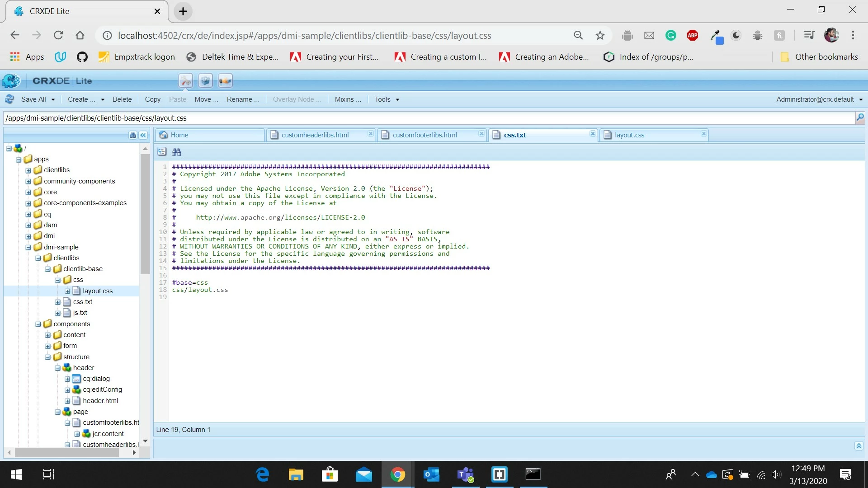Close the customfooterlibs.html tab

(x=481, y=134)
